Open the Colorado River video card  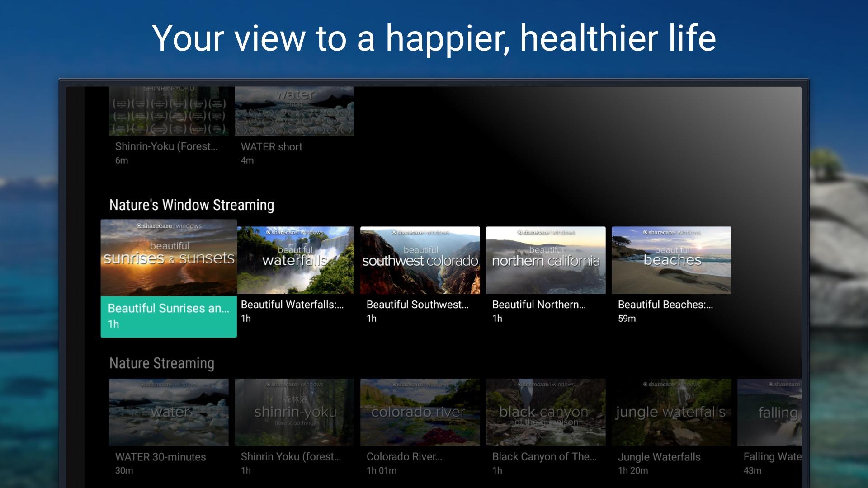[x=420, y=412]
